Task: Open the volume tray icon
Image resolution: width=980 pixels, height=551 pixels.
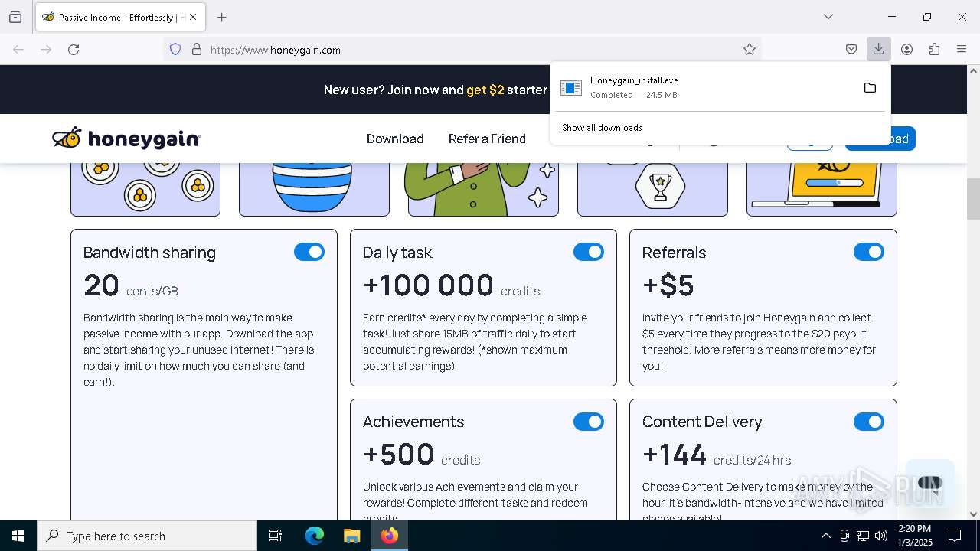Action: coord(881,536)
